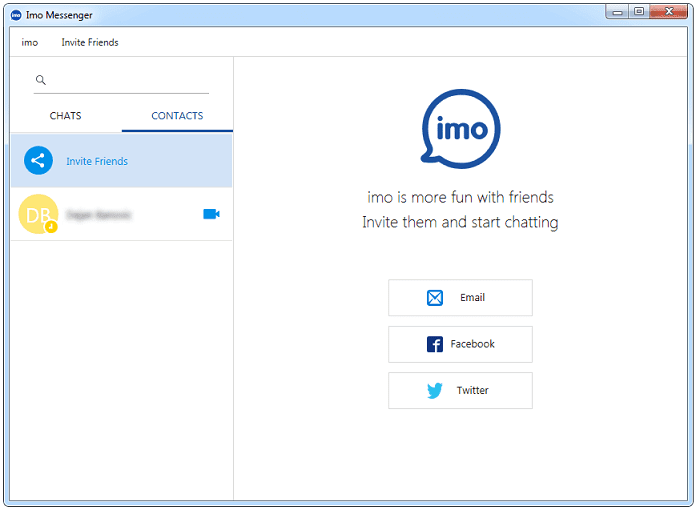Maximize the Imo Messenger window
Screen dimensions: 696x510
point(639,12)
